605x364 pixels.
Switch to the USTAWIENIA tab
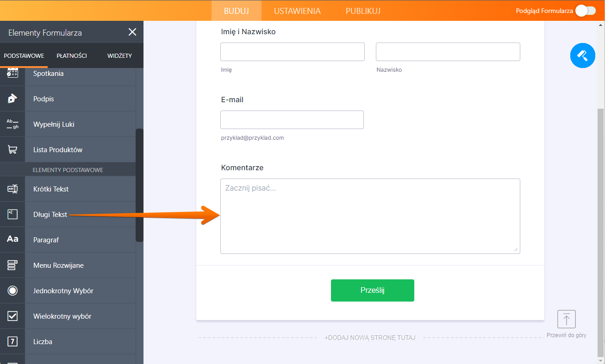297,11
